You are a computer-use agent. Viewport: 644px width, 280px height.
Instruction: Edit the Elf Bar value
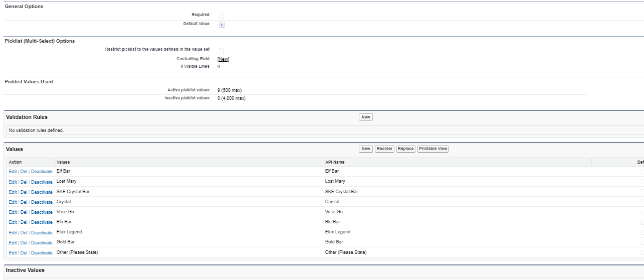pos(13,172)
